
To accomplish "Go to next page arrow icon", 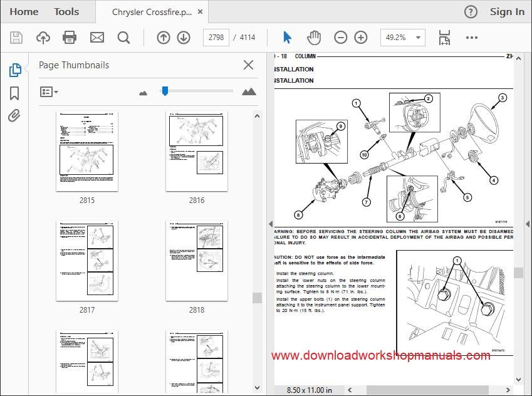I will pyautogui.click(x=184, y=38).
